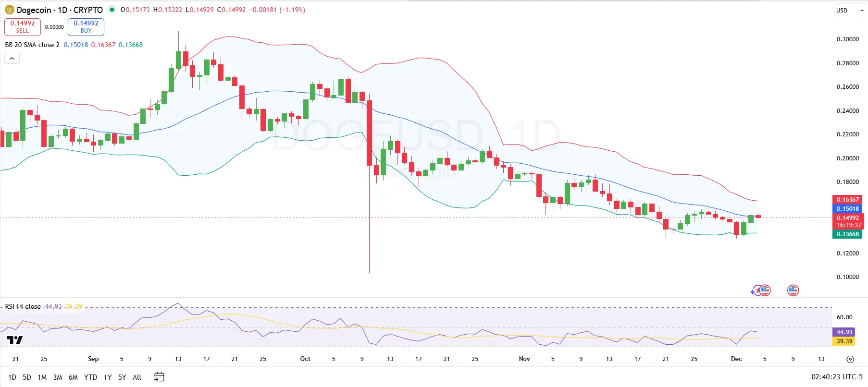Viewport: 868px width, 387px height.
Task: Click the 60.00 RSI axis level label
Action: pyautogui.click(x=844, y=317)
